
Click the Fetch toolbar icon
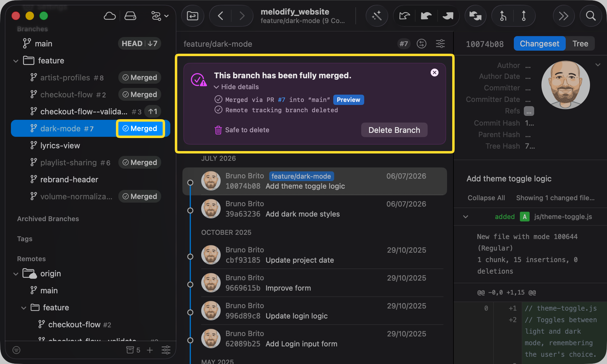tap(405, 16)
